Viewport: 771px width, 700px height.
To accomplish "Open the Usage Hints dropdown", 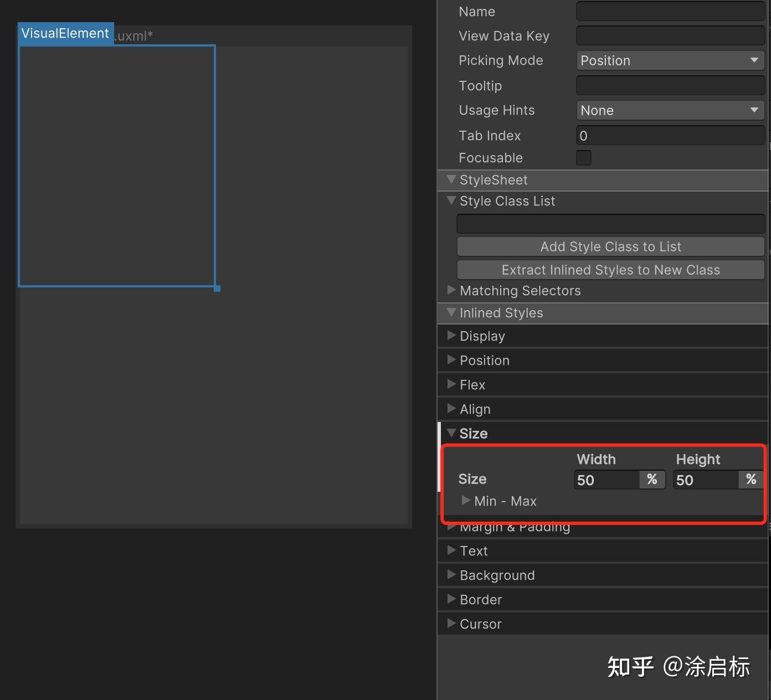I will (x=670, y=110).
